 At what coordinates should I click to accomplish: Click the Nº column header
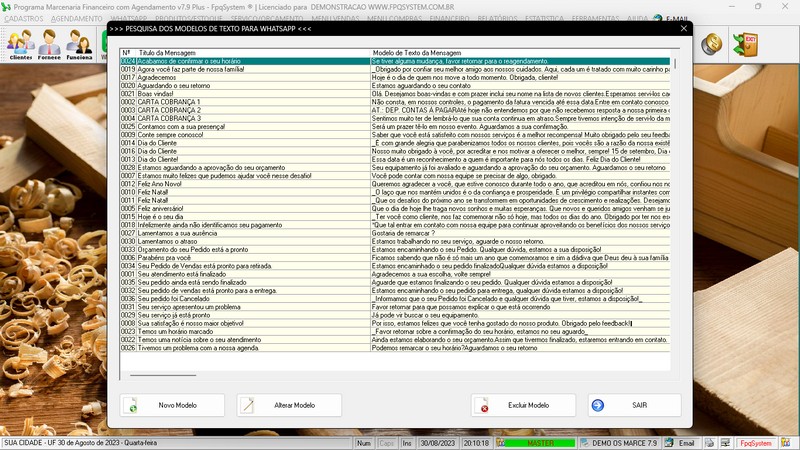128,53
